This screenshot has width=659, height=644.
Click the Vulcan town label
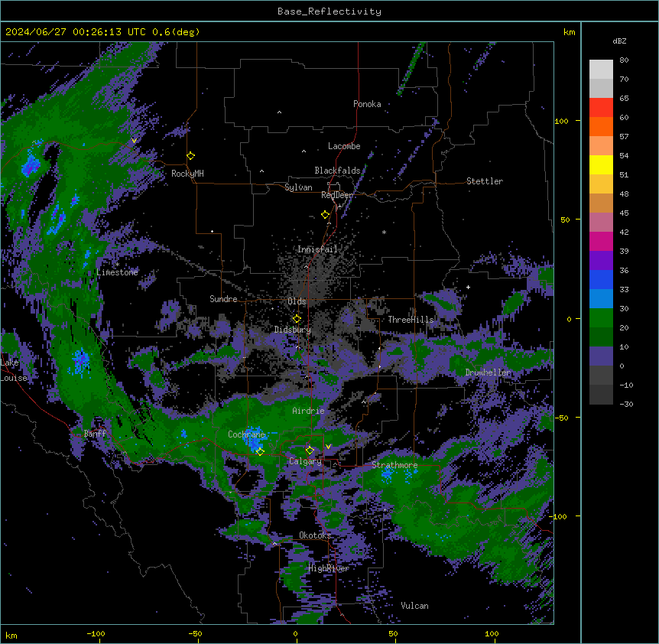[414, 606]
